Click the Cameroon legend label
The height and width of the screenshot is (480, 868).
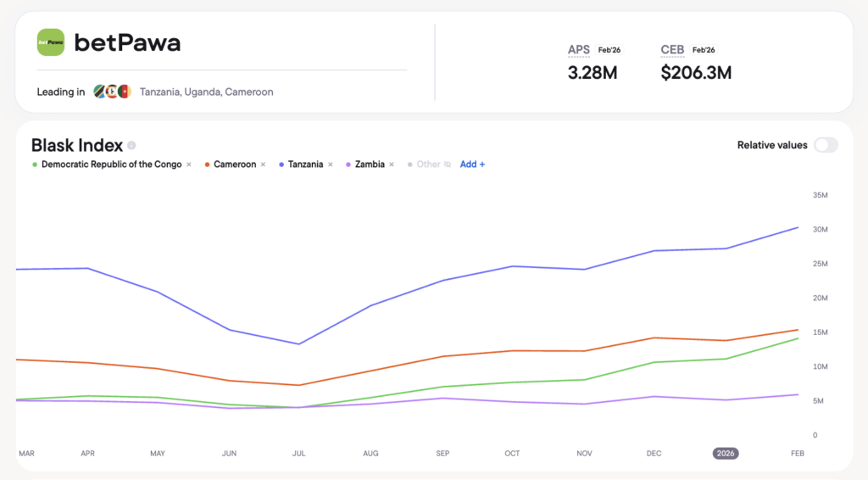coord(235,165)
